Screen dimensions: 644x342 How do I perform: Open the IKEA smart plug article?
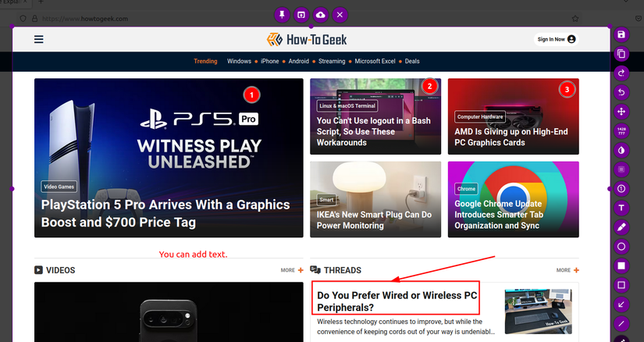374,220
